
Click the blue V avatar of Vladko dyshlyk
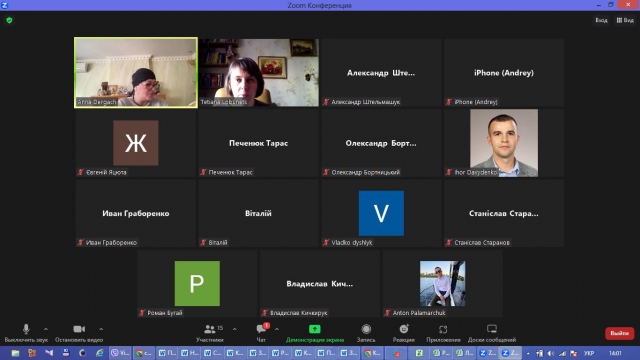[x=381, y=213]
